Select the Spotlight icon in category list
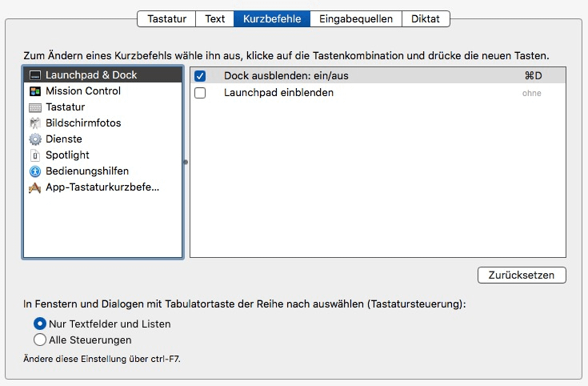The height and width of the screenshot is (386, 588). coord(35,155)
